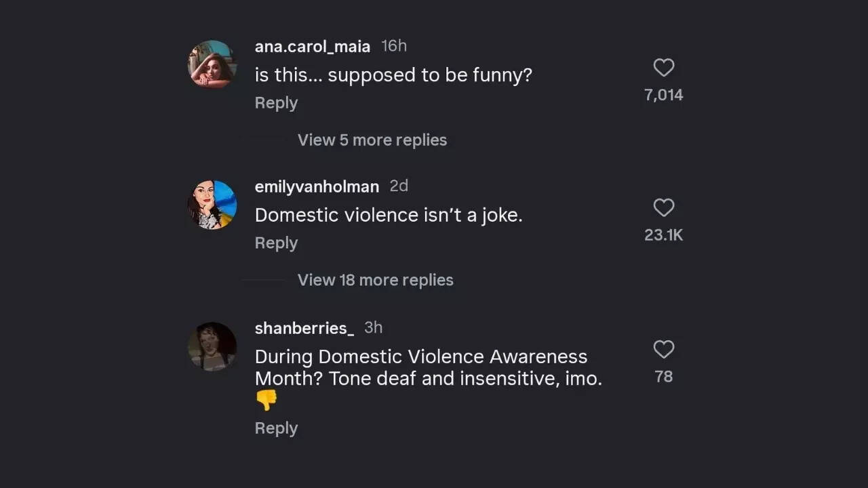
Task: Open ana.carol_maia's profile picture
Action: pyautogui.click(x=212, y=64)
